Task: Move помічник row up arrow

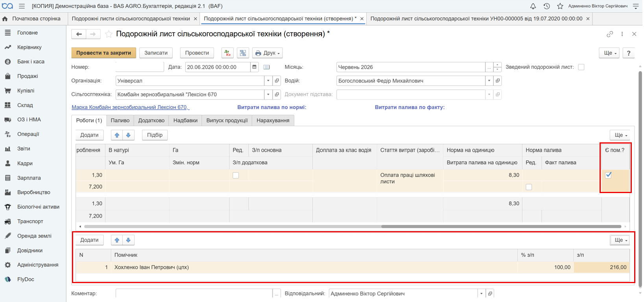Action: [x=117, y=240]
